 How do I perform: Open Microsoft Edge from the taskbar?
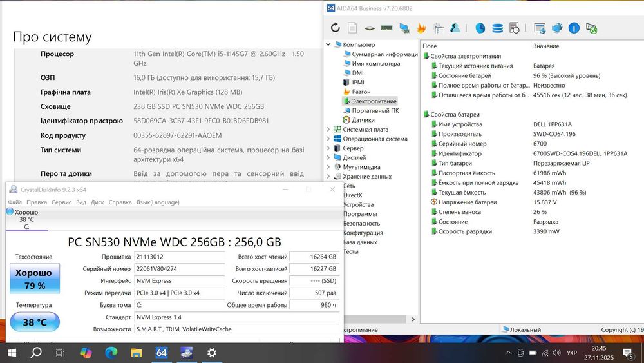click(x=111, y=353)
